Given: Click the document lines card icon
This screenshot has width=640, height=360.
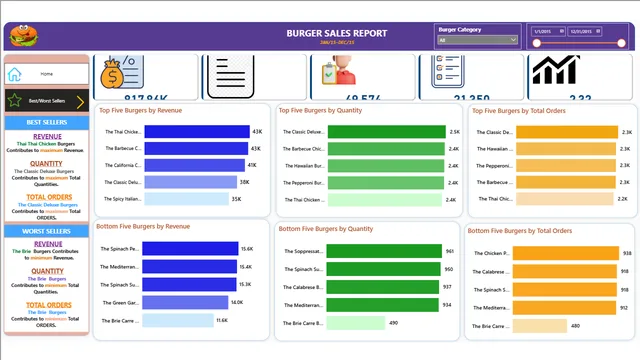Looking at the screenshot, I should 231,76.
